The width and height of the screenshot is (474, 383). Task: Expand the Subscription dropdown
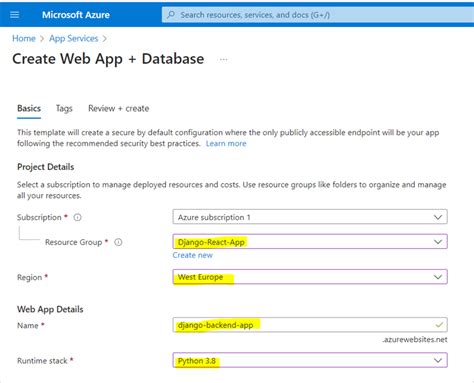click(310, 217)
